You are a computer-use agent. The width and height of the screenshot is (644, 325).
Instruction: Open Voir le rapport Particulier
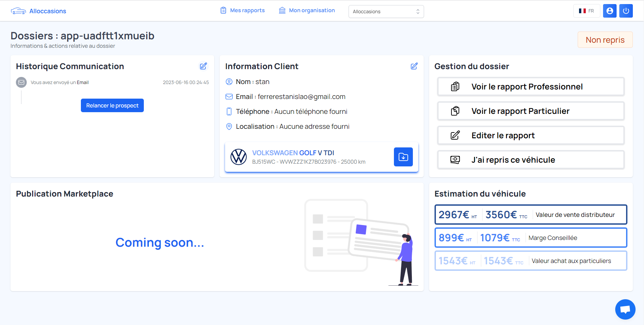pos(530,111)
